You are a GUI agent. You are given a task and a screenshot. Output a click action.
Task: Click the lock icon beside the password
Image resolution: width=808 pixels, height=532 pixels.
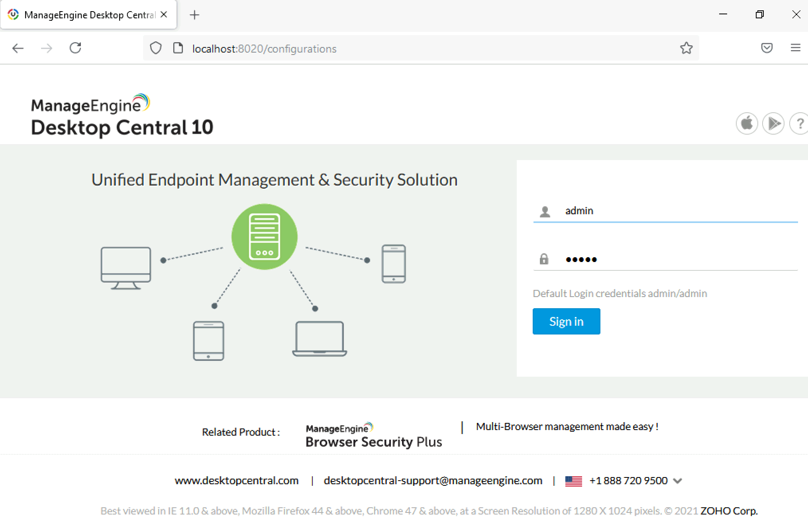coord(544,259)
